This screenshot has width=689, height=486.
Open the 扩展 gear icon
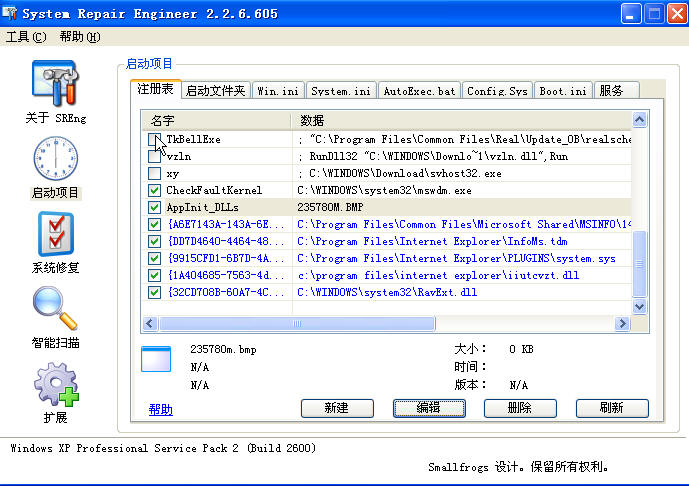(56, 384)
